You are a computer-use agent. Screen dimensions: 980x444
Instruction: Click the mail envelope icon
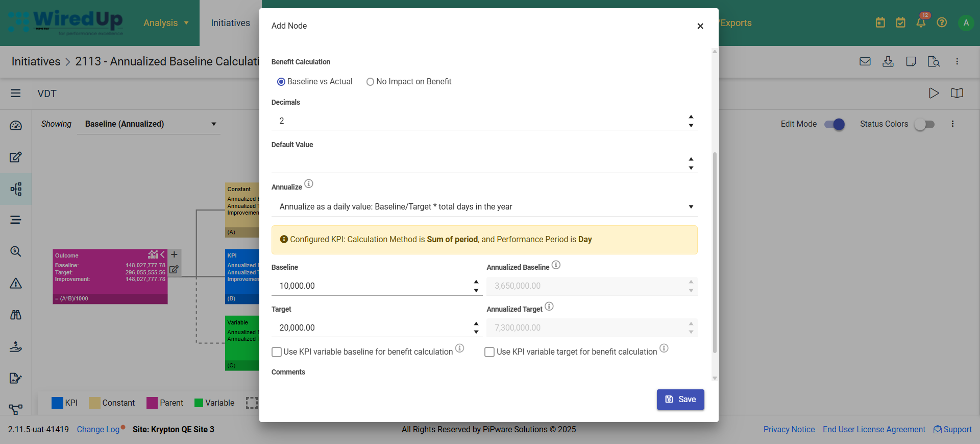pos(865,62)
